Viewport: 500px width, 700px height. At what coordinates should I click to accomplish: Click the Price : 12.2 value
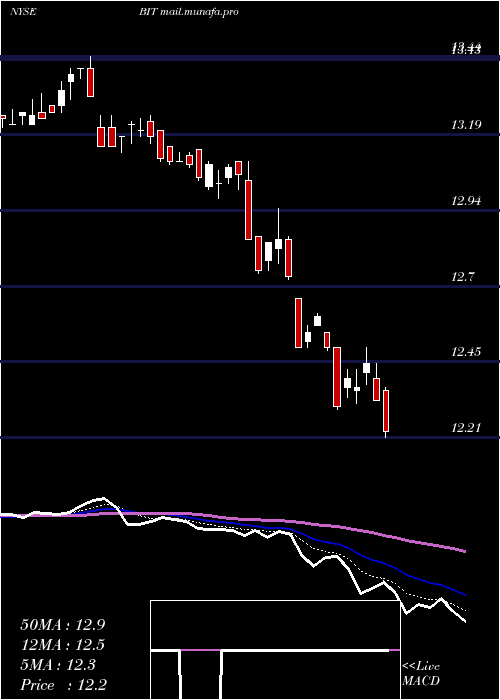click(63, 685)
